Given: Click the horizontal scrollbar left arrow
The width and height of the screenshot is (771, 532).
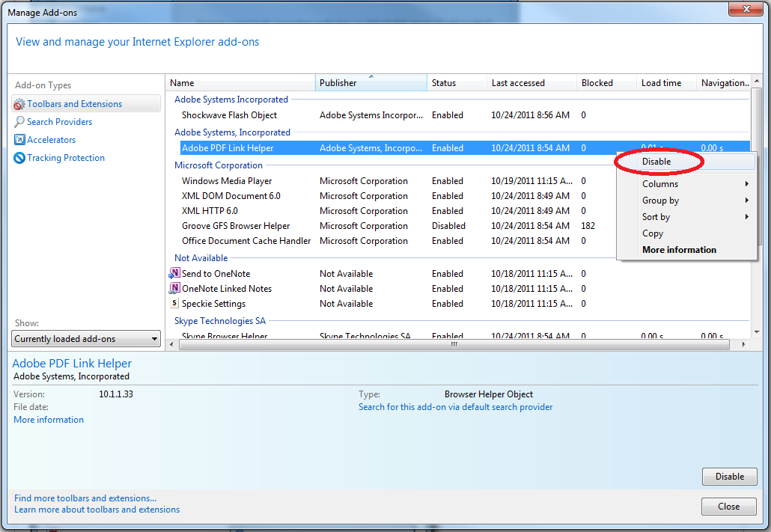Looking at the screenshot, I should click(x=171, y=345).
